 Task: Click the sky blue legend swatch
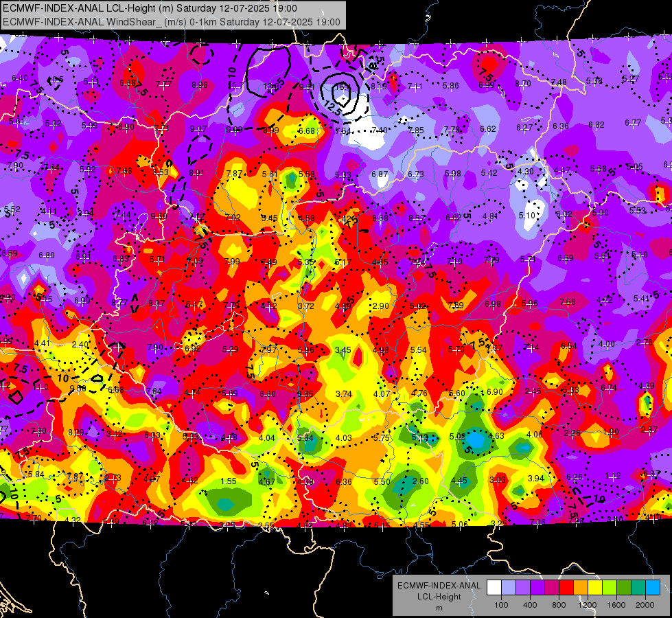tap(653, 588)
